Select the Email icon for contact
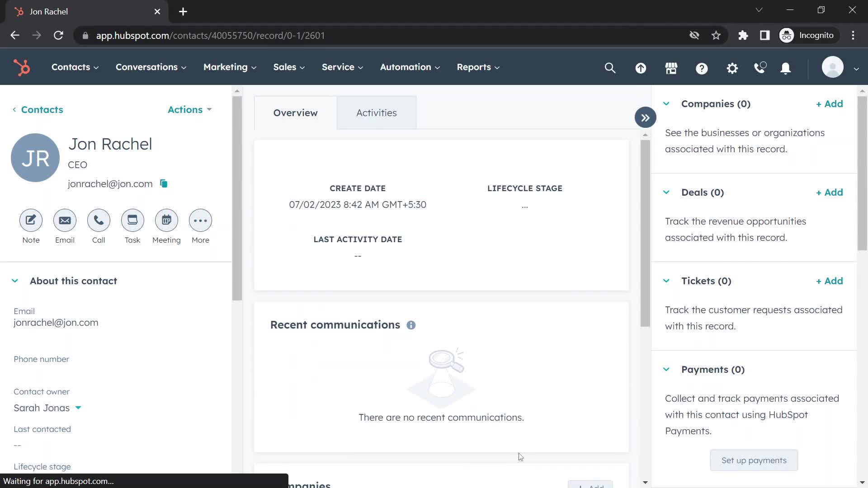868x488 pixels. pos(64,221)
